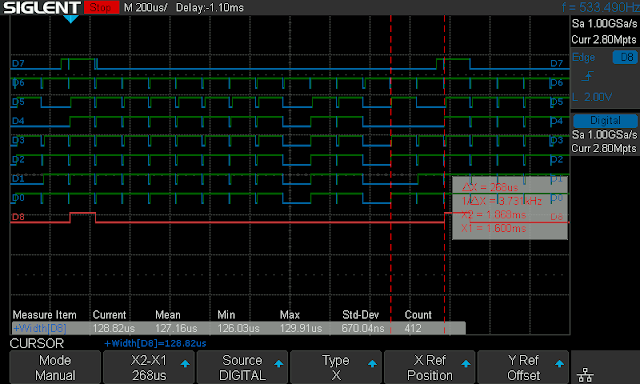
Task: Select the X2-X1 268us cursor softkey
Action: (x=149, y=367)
